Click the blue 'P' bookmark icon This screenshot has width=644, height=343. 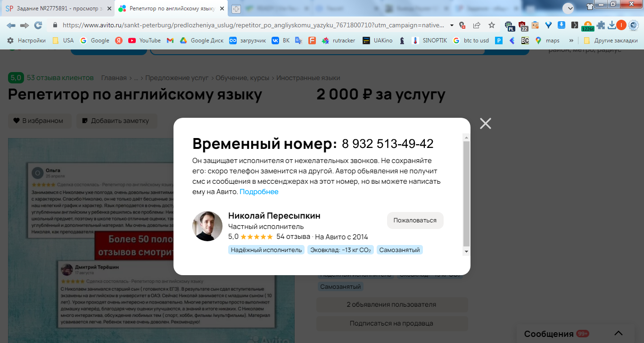(x=498, y=41)
